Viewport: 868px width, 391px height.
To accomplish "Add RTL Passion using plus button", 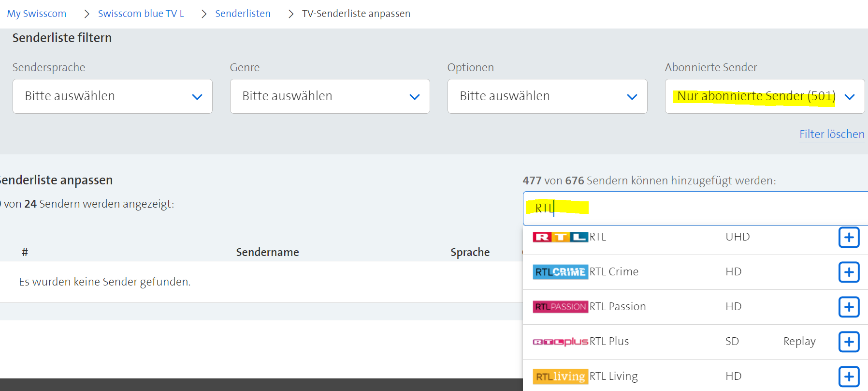I will pos(849,307).
